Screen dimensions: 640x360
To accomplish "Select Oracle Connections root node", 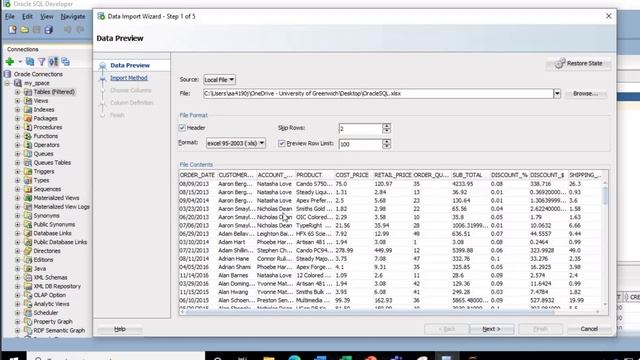I will click(x=38, y=74).
